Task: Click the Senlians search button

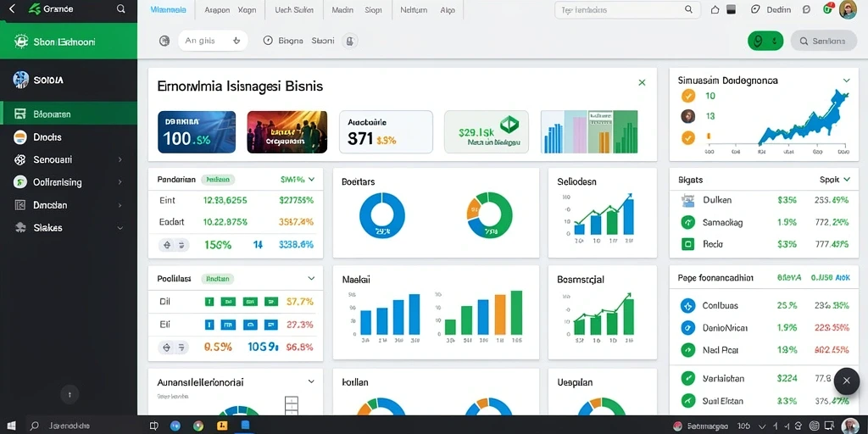Action: click(x=824, y=41)
